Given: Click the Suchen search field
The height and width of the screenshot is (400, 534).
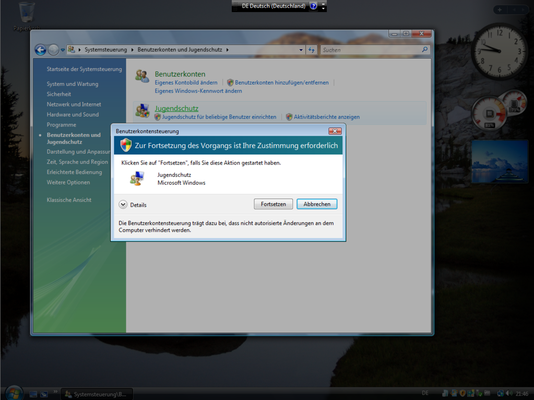Looking at the screenshot, I should click(371, 50).
